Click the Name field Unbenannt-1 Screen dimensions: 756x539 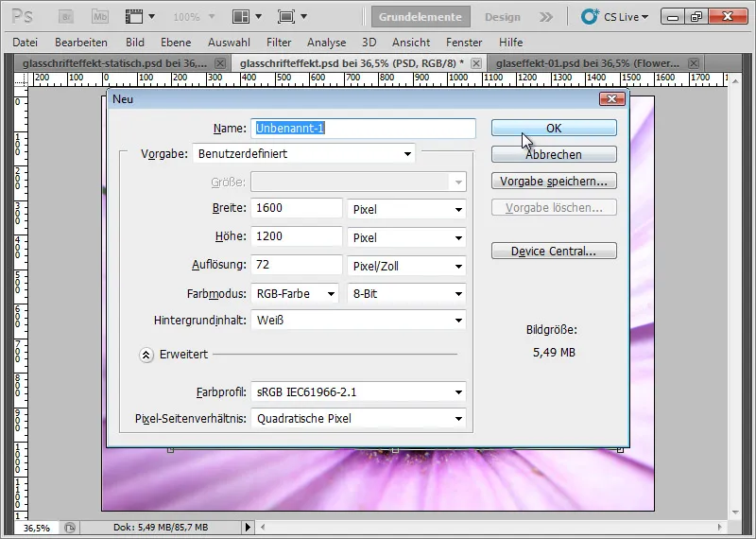click(x=363, y=128)
